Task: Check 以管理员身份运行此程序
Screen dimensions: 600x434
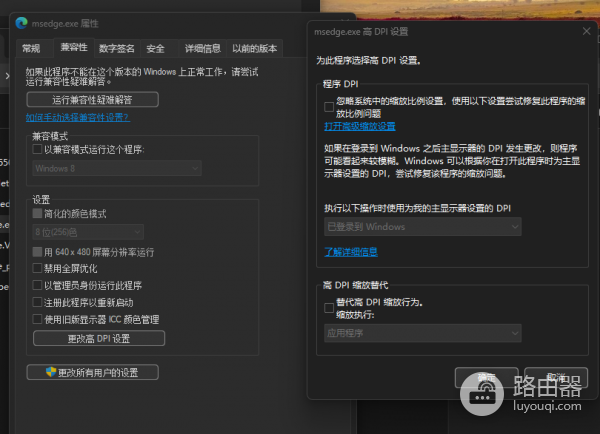Action: coord(37,285)
